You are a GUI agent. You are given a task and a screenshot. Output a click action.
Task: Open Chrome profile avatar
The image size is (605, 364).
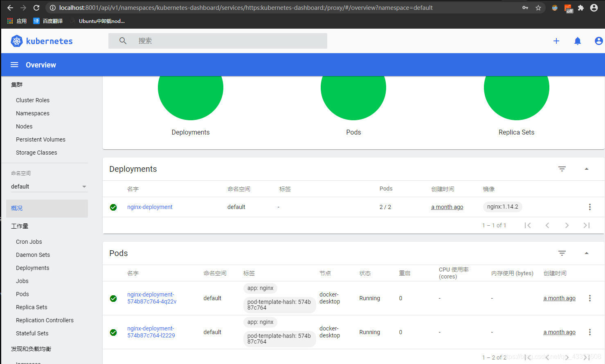tap(594, 8)
